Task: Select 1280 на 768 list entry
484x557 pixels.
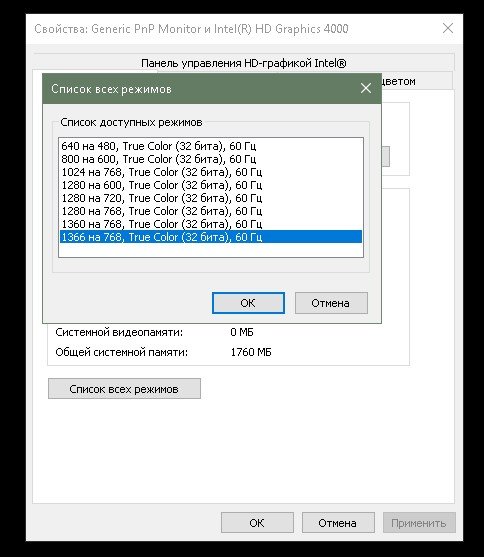Action: tap(211, 211)
